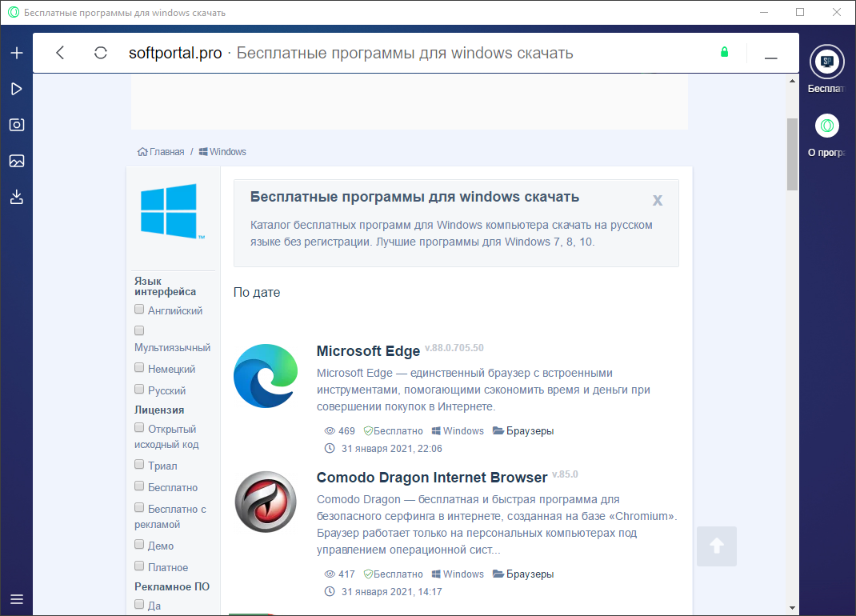Check the Бесплатно с рекламой checkbox
This screenshot has width=856, height=616.
pos(139,508)
